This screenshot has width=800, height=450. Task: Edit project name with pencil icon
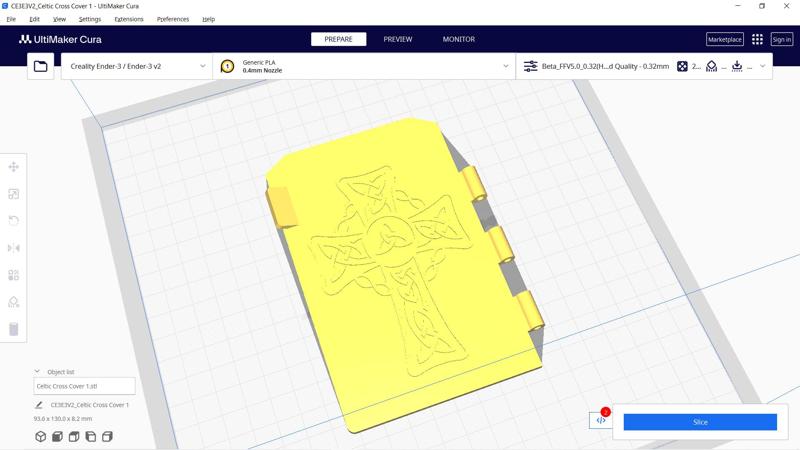(x=39, y=405)
